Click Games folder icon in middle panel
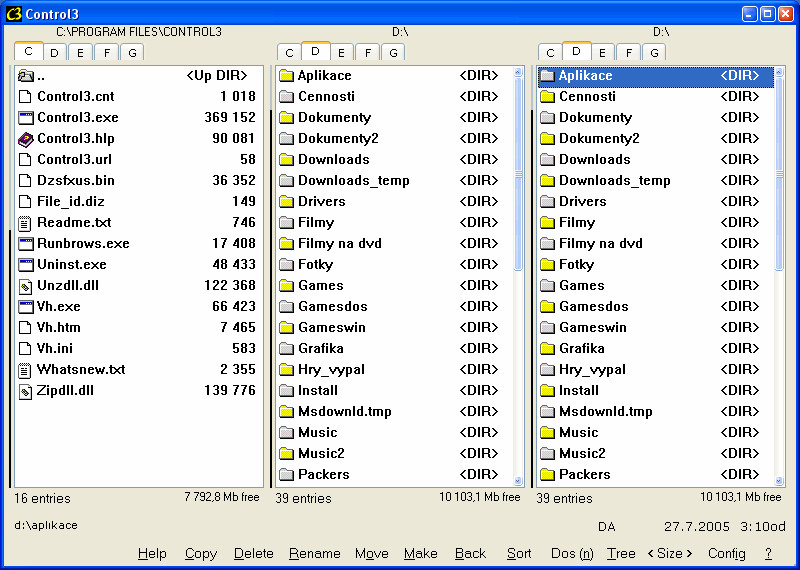Viewport: 800px width, 570px height. point(287,286)
